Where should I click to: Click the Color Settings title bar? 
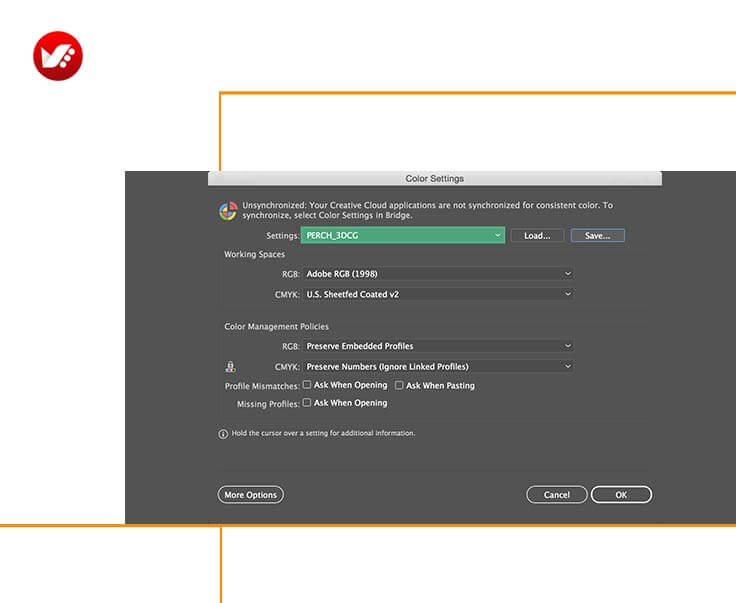(435, 178)
